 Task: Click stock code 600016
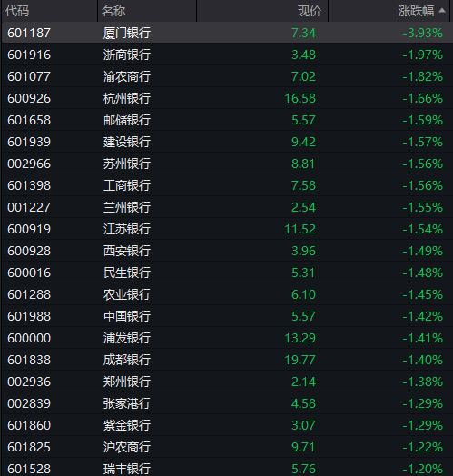click(x=29, y=273)
